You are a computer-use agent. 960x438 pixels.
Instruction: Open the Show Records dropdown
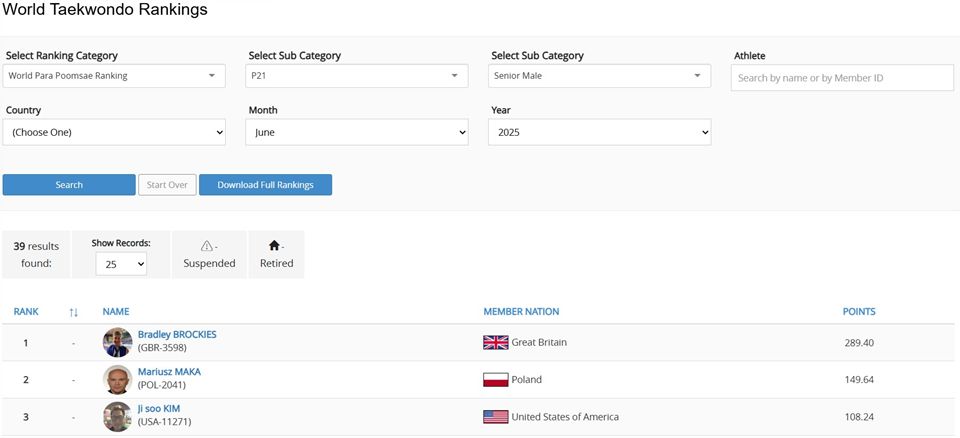pos(121,264)
